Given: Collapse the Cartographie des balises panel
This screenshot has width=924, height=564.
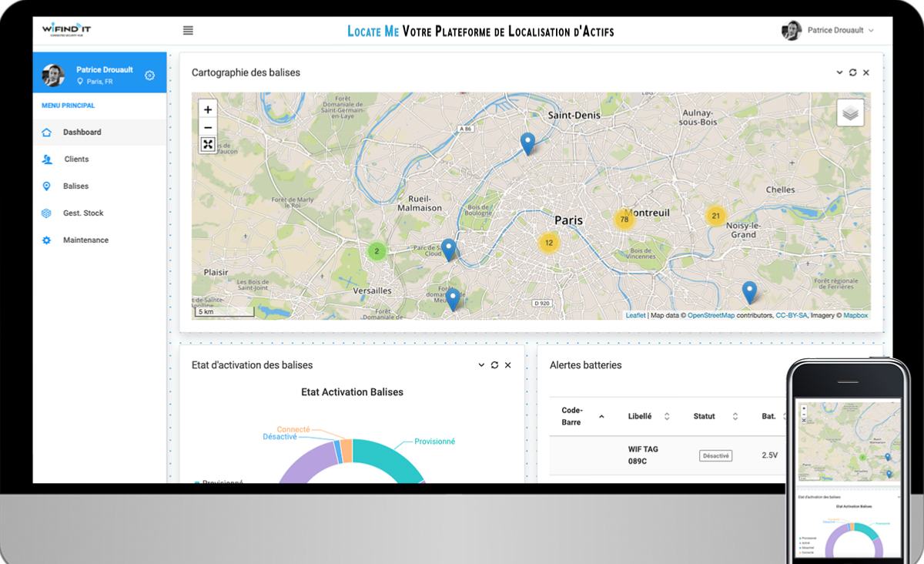Looking at the screenshot, I should coord(839,72).
